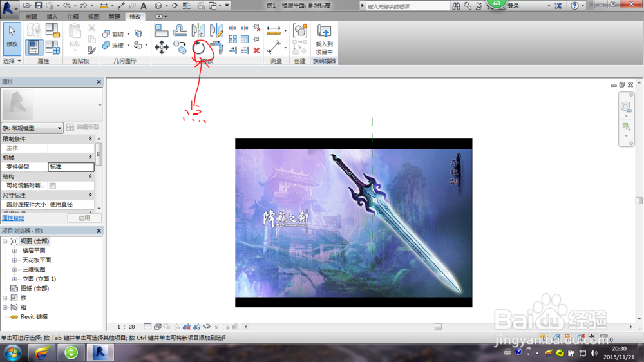Screen dimensions: 644x362
Task: Click Match Type Properties paintbrush icon
Action: point(91,50)
